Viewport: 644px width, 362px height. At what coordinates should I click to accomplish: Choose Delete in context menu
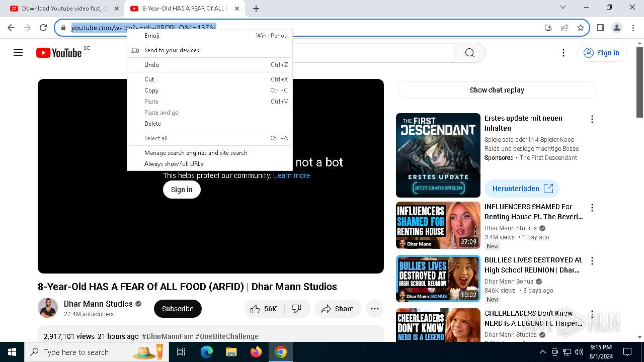click(x=210, y=124)
